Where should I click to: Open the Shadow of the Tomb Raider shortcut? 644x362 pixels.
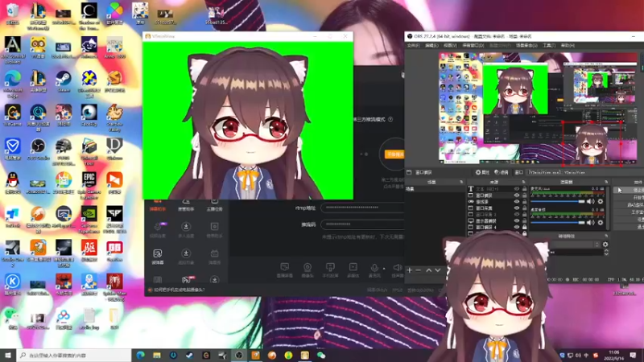pyautogui.click(x=89, y=16)
